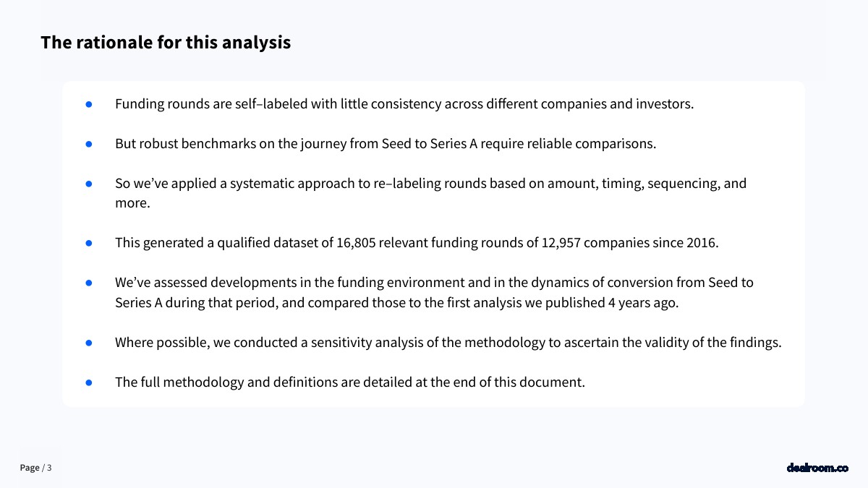Click the line about full methodology and definitions
868x488 pixels.
point(349,382)
